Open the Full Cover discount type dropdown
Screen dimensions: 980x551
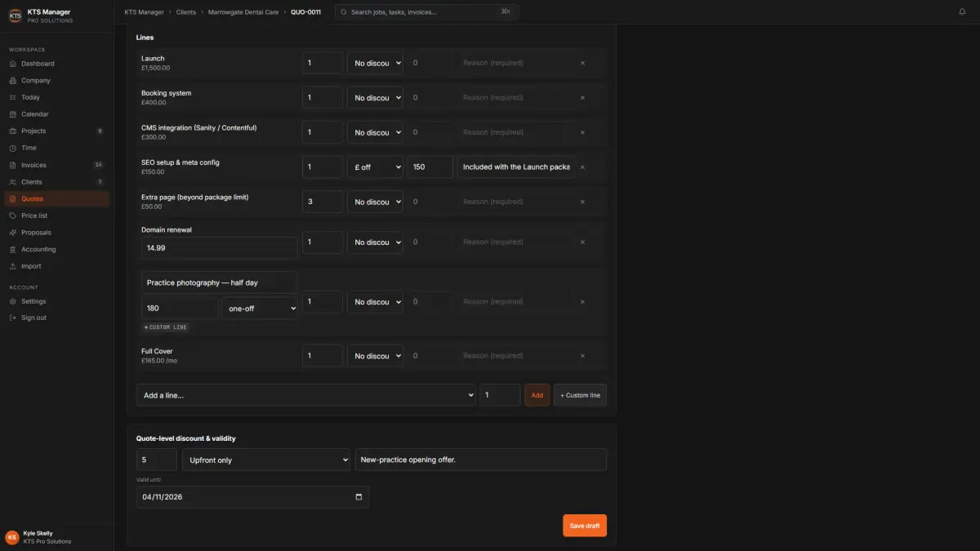tap(375, 356)
